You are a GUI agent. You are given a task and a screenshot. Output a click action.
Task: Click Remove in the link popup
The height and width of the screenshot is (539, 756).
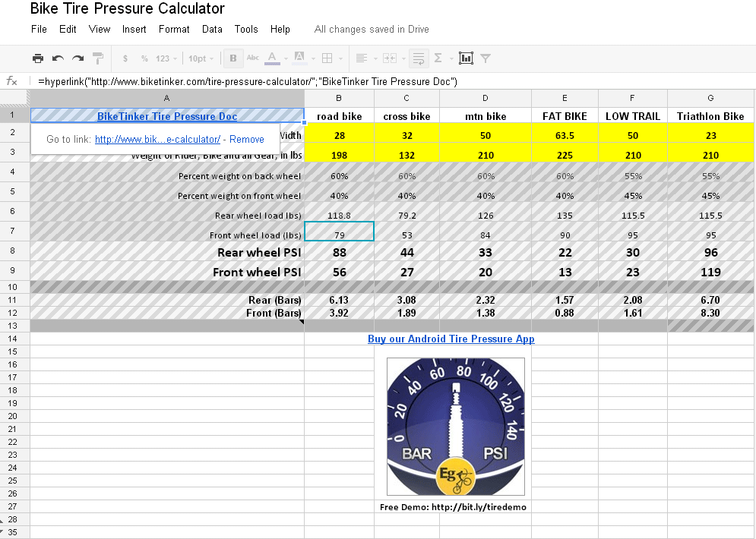246,139
